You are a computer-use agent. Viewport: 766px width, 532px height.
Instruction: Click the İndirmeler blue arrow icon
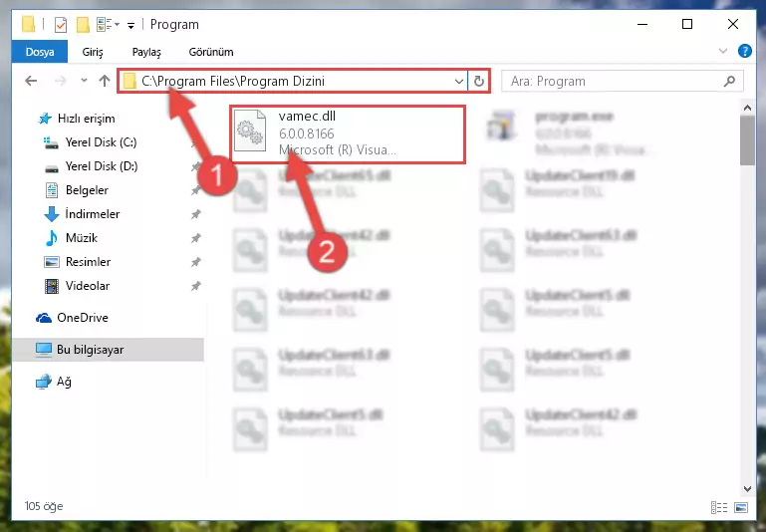coord(51,214)
